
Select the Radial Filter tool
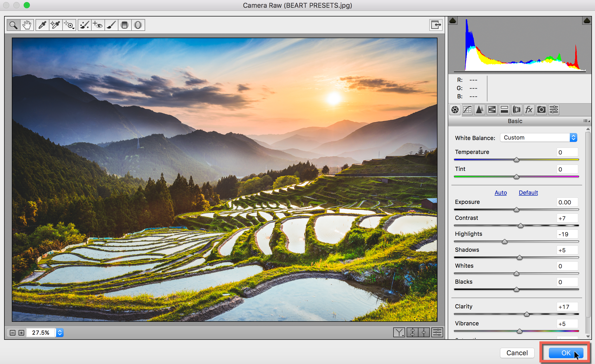(138, 25)
